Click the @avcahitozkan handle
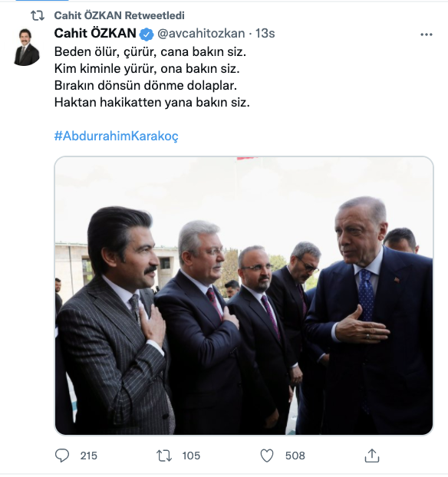The height and width of the screenshot is (477, 448). coord(201,34)
